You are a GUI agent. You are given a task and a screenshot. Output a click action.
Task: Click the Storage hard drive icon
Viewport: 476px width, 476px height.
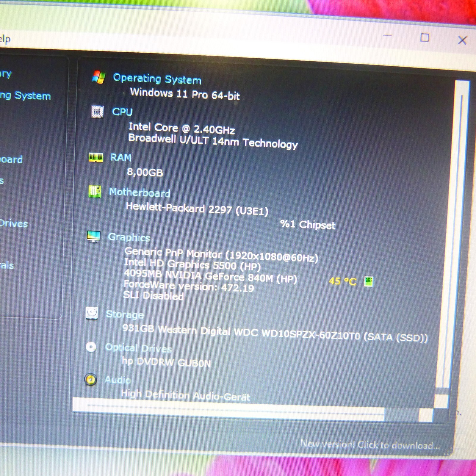pos(92,314)
